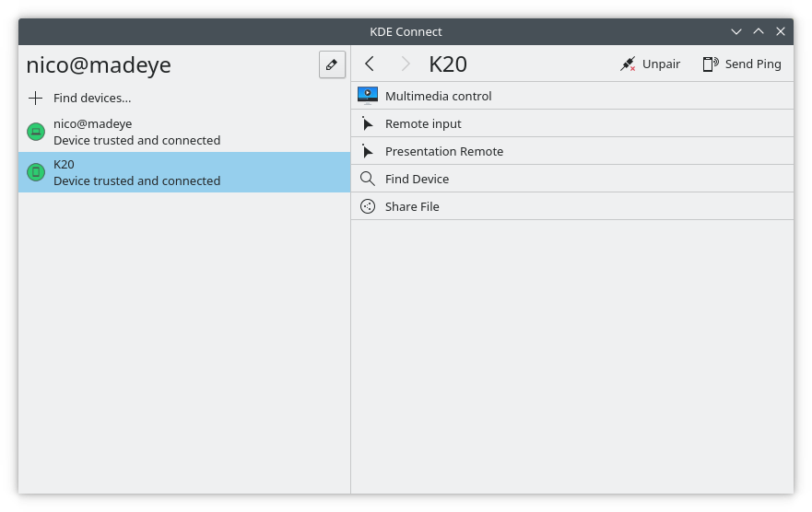This screenshot has height=512, width=812.
Task: Click the Find Device magnifier icon
Action: coord(368,179)
